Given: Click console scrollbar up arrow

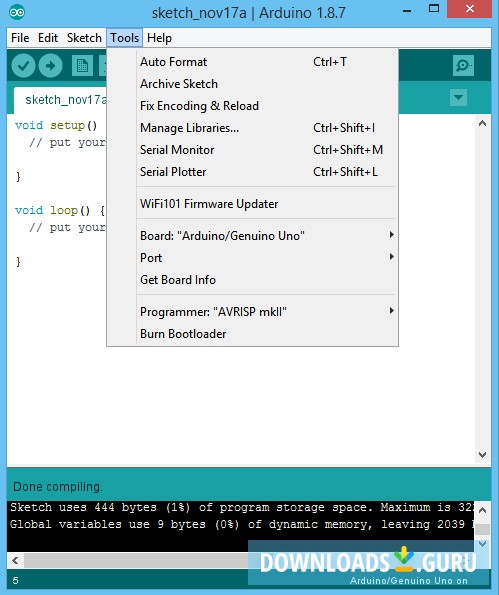Looking at the screenshot, I should [x=482, y=510].
